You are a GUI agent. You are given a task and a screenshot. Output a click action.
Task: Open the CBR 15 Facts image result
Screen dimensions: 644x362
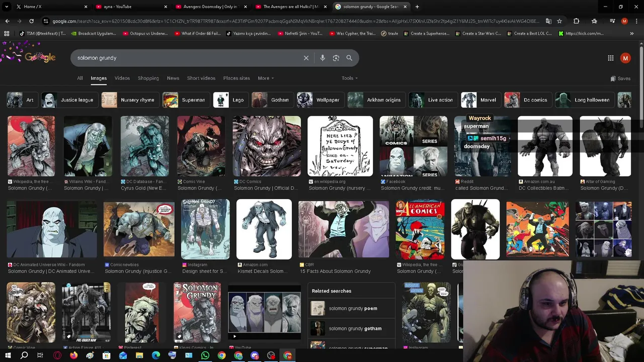click(x=344, y=229)
